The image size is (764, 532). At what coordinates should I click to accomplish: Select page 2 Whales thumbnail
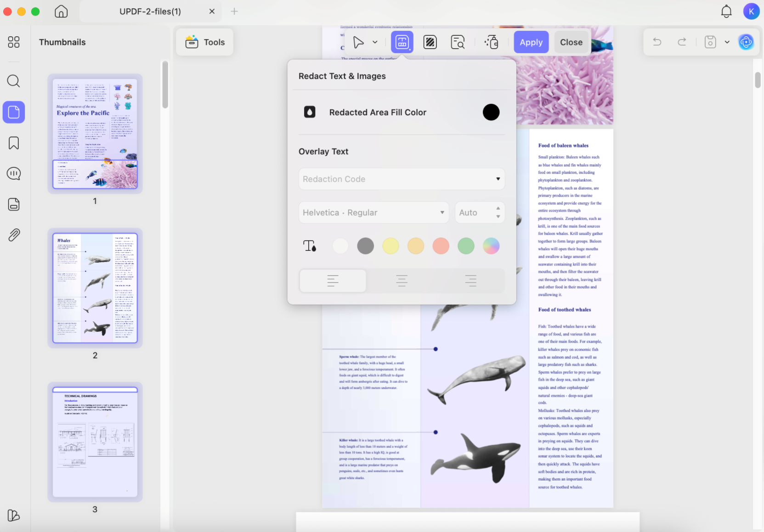pyautogui.click(x=95, y=288)
